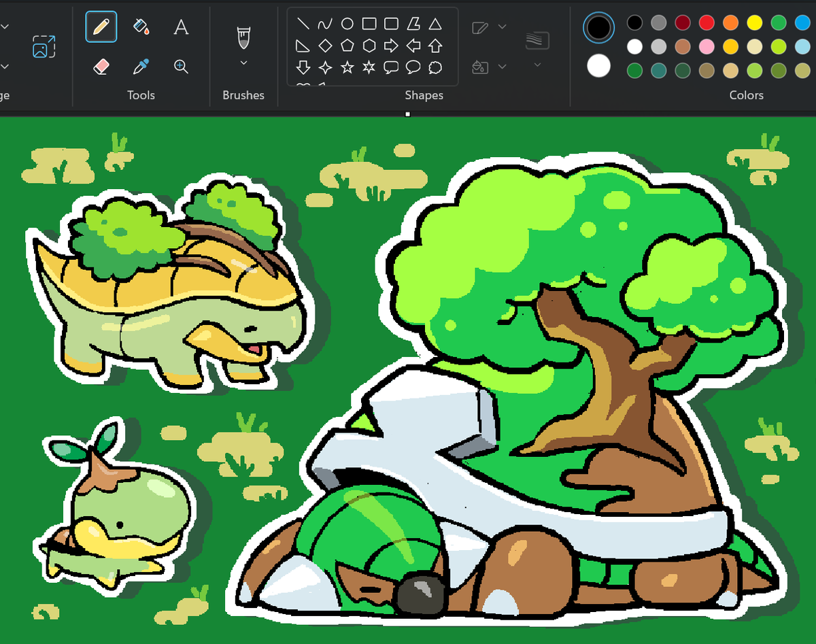
Task: Select the Color picker eyedropper
Action: click(x=141, y=66)
